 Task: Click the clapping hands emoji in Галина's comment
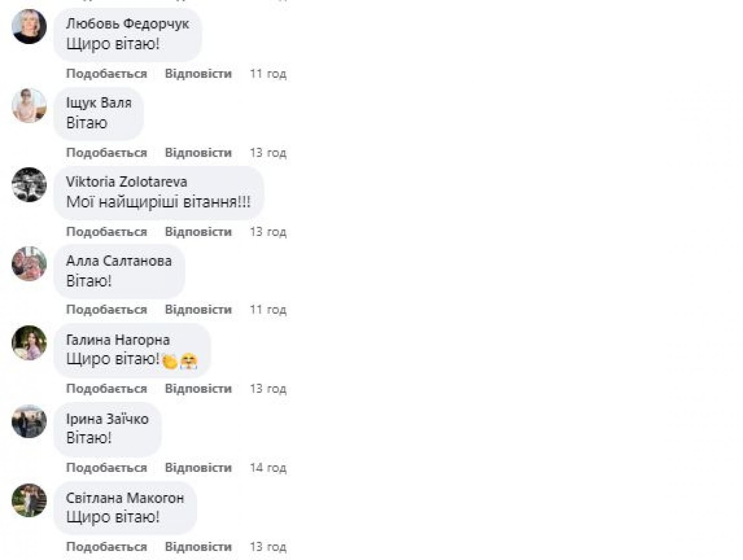point(170,361)
